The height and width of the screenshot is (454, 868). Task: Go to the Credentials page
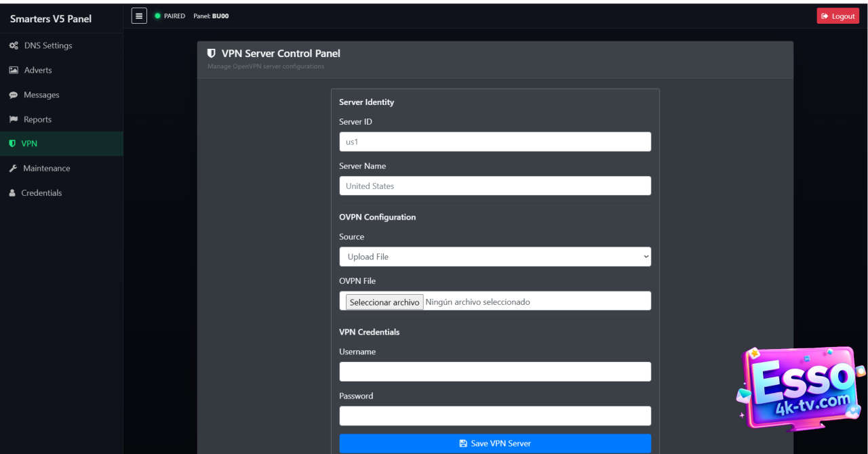(41, 193)
